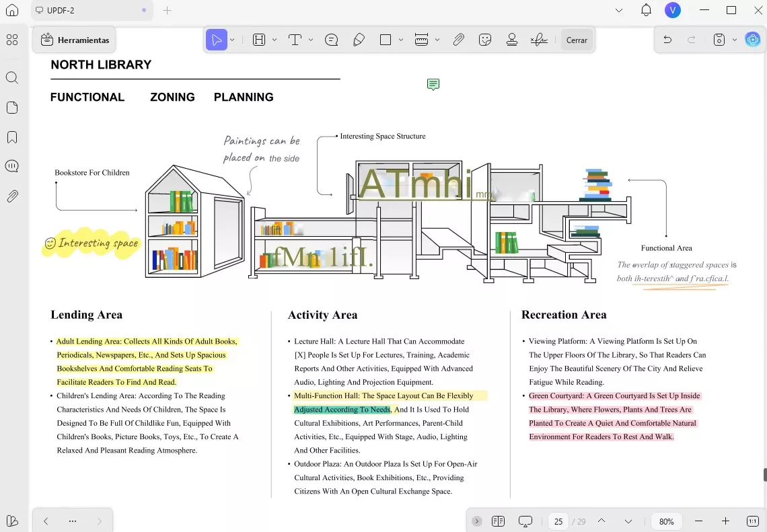
Task: Toggle two-page reading layout
Action: [498, 521]
